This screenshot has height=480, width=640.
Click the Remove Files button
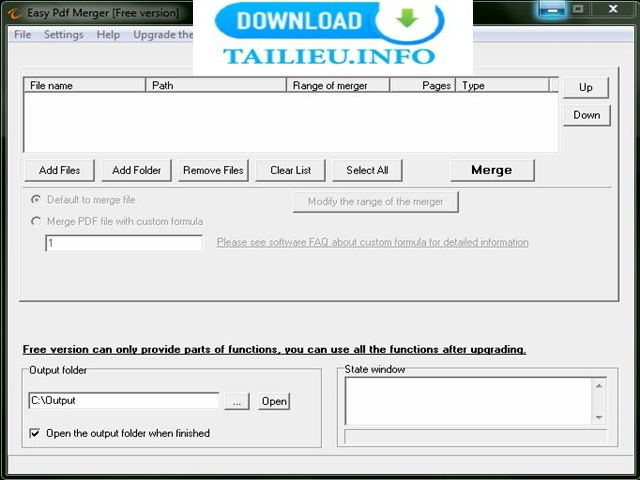coord(213,170)
